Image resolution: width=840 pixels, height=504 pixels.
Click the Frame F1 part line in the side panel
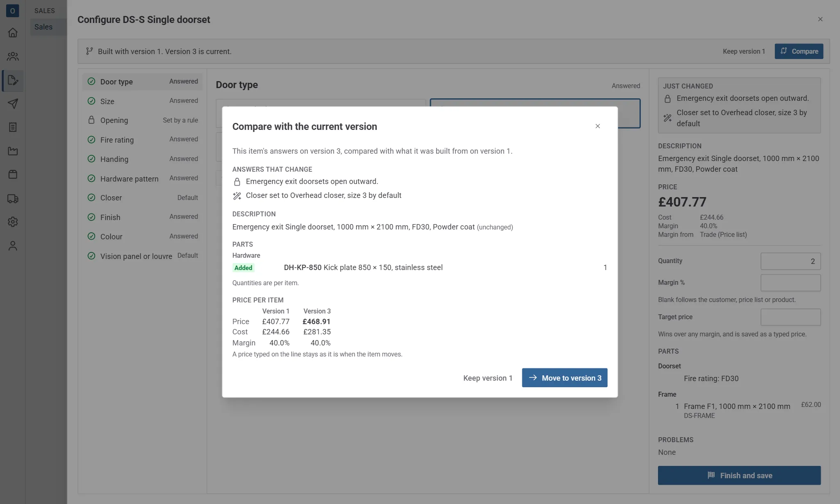(739, 411)
